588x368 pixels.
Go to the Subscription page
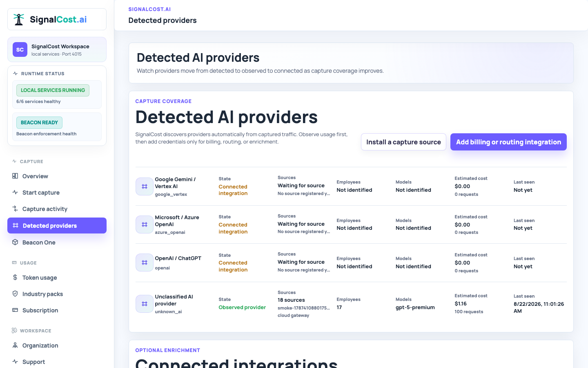(57, 310)
